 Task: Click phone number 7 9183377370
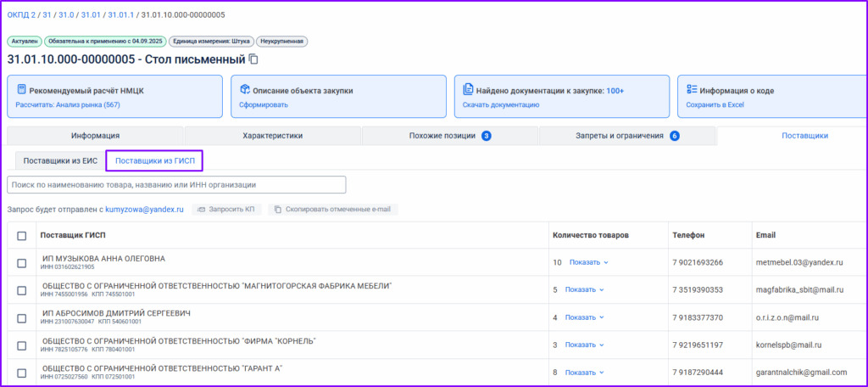pos(698,317)
